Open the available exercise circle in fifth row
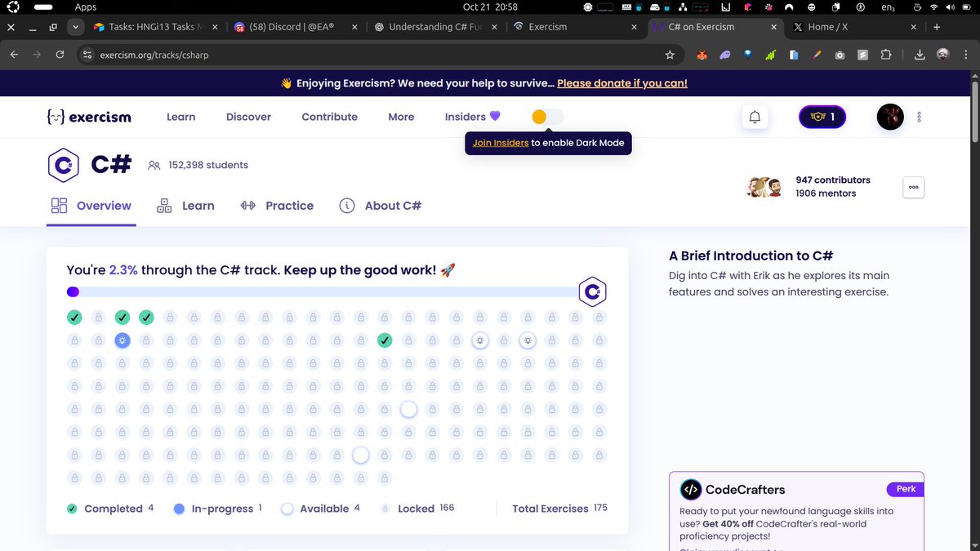This screenshot has height=551, width=980. 408,409
